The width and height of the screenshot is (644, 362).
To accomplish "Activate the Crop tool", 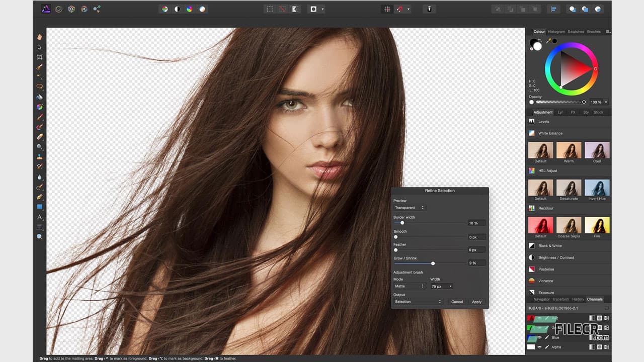I will [x=39, y=56].
